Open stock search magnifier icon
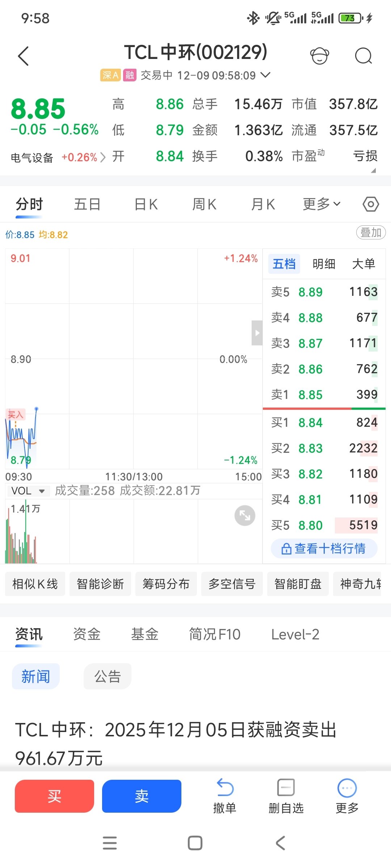 tap(363, 56)
